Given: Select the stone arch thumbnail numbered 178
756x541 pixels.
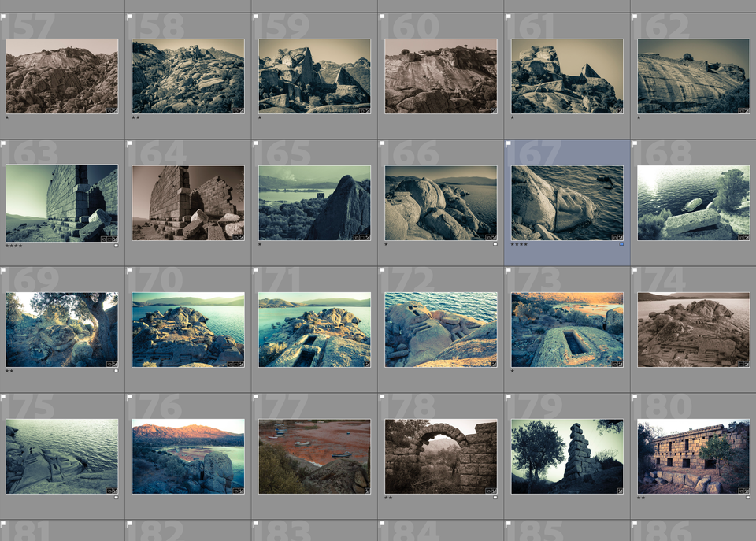Looking at the screenshot, I should (x=441, y=457).
